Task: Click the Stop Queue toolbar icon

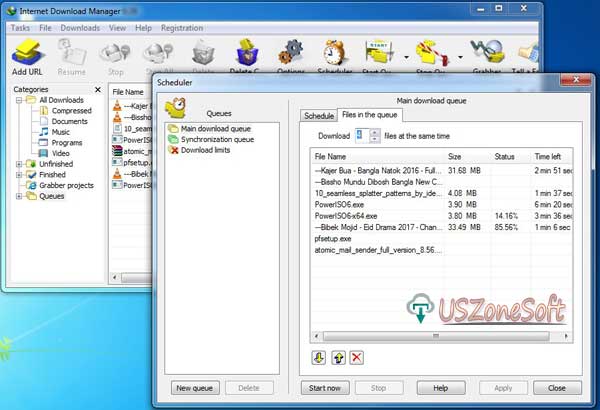Action: [x=432, y=56]
